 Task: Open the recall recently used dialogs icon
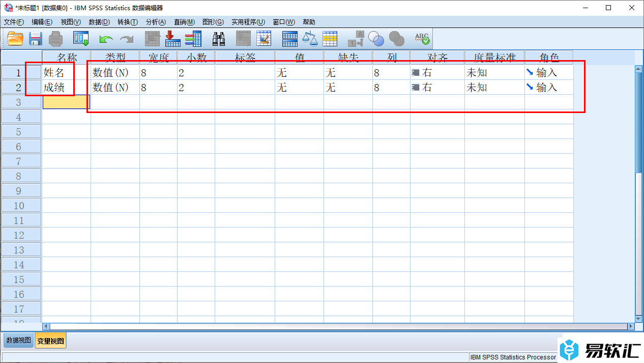click(81, 39)
